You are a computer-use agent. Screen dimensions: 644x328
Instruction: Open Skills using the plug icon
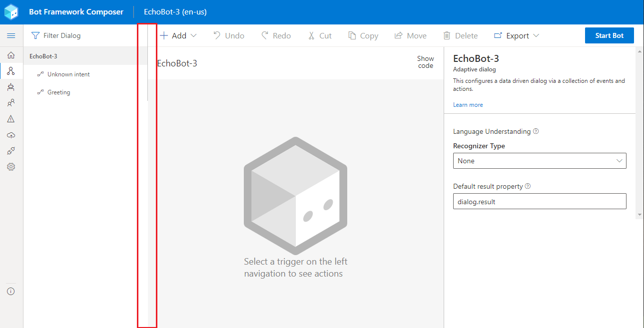coord(11,151)
